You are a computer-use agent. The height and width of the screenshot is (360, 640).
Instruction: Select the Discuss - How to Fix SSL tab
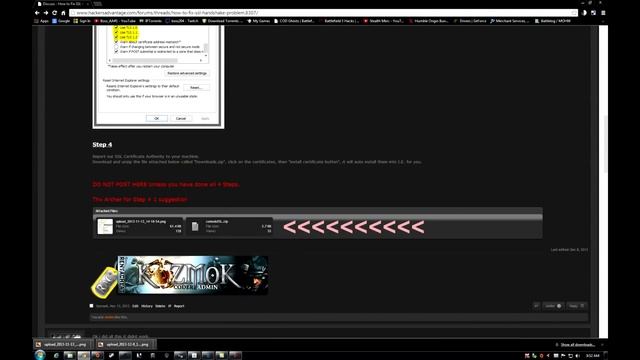[61, 4]
